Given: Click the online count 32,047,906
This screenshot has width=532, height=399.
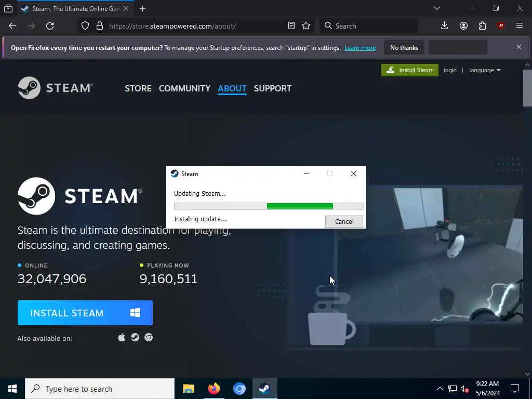Looking at the screenshot, I should (x=52, y=279).
